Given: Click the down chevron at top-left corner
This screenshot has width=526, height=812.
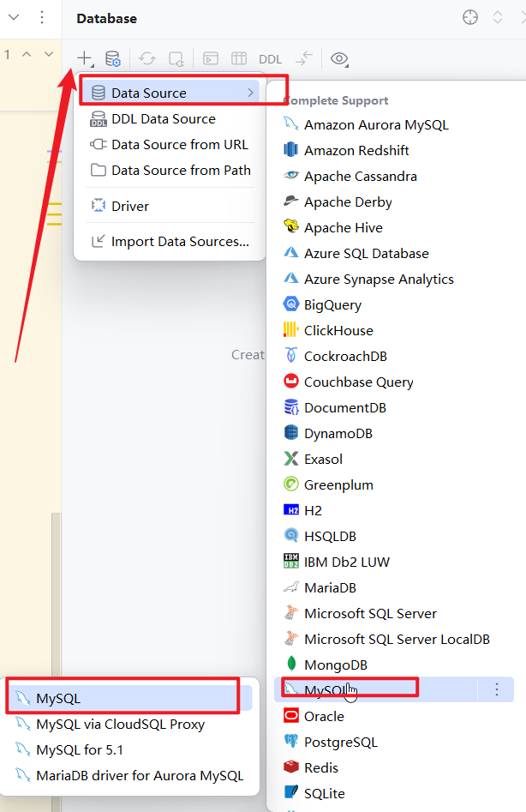Looking at the screenshot, I should 14,17.
